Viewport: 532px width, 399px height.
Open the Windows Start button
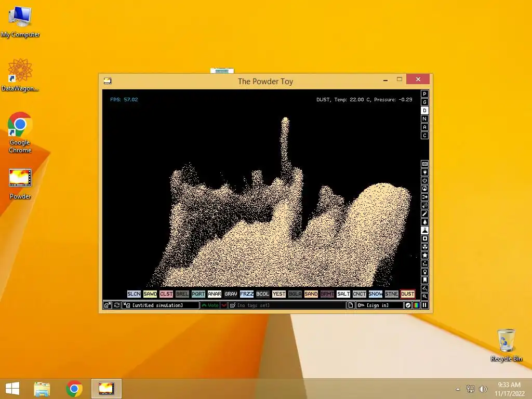click(x=12, y=389)
